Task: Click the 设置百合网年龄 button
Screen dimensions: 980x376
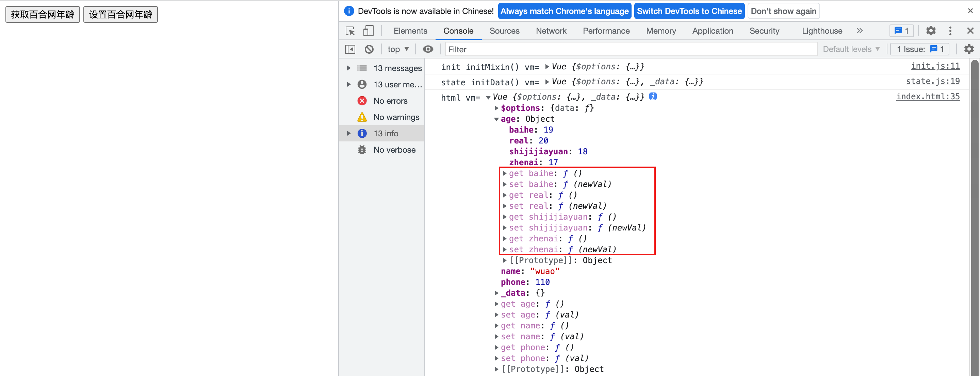Action: point(120,14)
